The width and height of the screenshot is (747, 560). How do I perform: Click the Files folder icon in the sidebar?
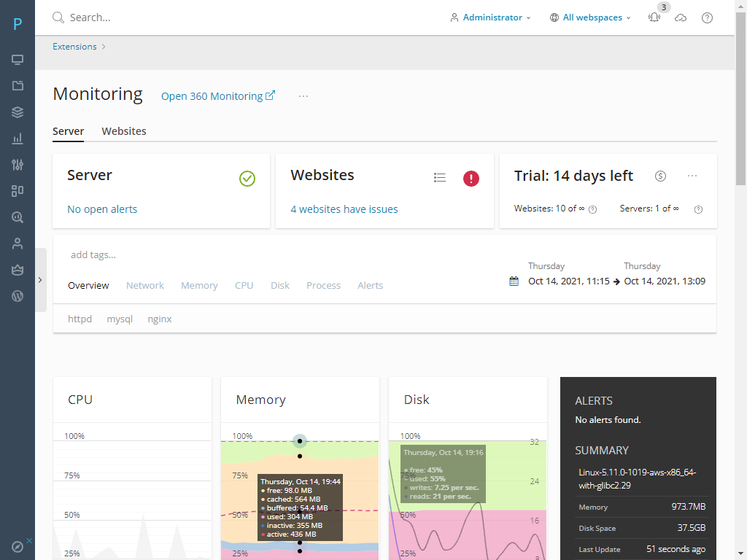(18, 85)
